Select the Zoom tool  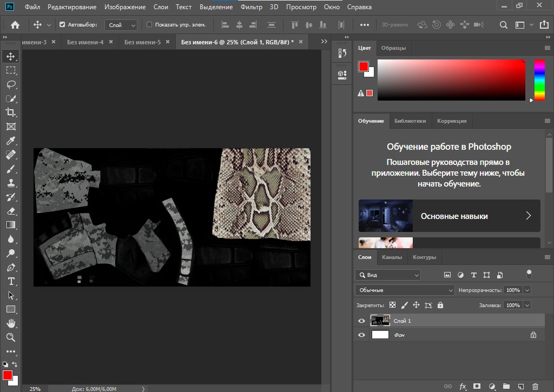pyautogui.click(x=11, y=337)
